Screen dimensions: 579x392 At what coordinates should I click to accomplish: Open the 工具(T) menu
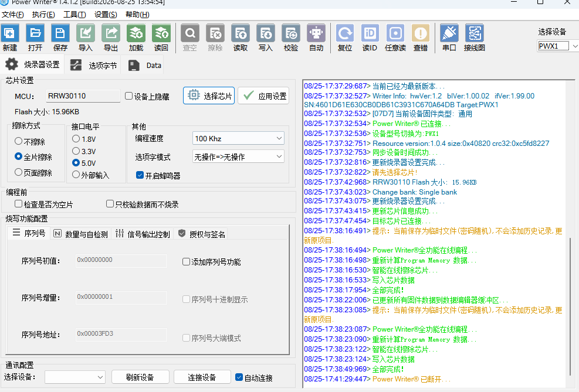(75, 15)
